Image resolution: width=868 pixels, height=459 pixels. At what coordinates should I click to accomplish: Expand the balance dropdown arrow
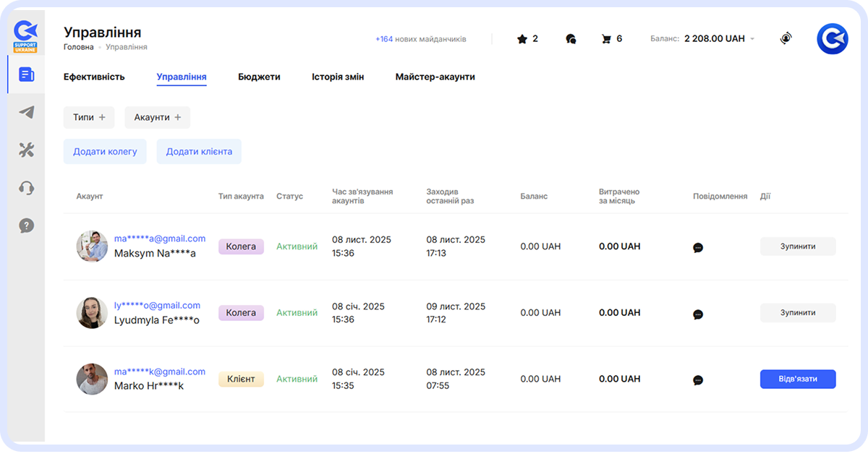coord(752,39)
